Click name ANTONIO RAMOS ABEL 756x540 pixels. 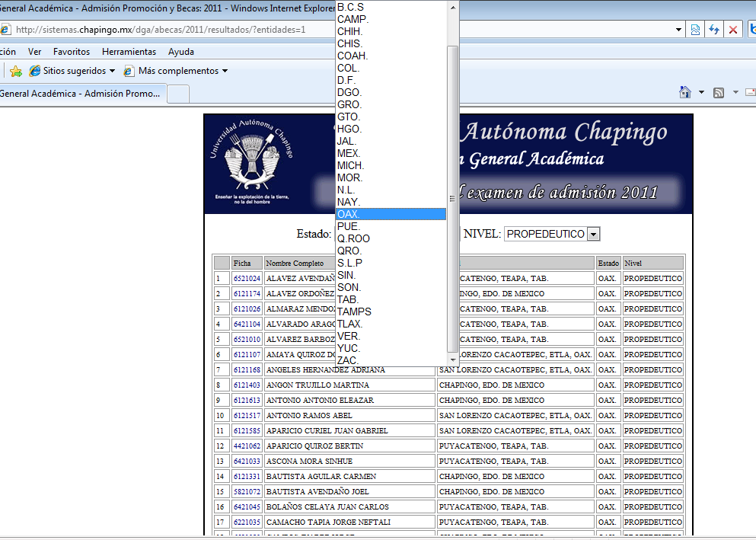pos(309,416)
